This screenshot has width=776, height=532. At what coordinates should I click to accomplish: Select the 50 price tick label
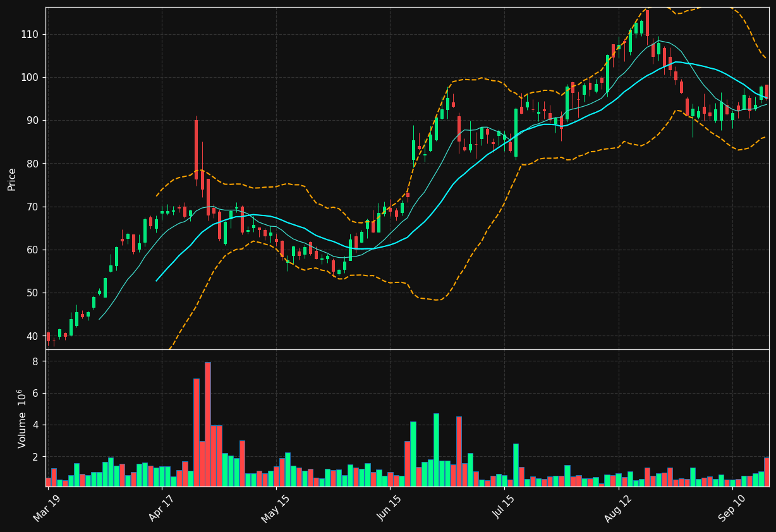pyautogui.click(x=33, y=293)
